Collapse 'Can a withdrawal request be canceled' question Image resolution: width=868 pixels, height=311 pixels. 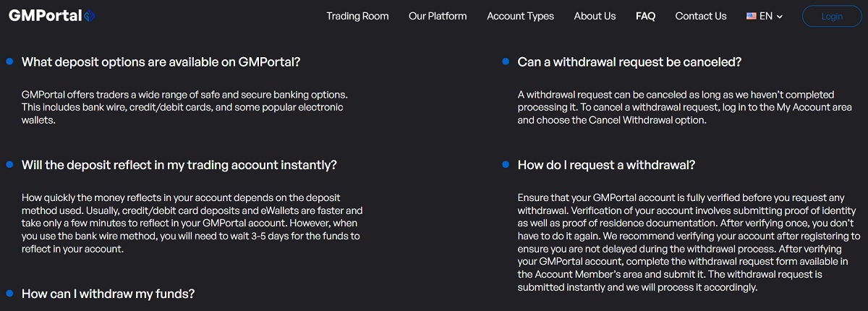tap(629, 62)
